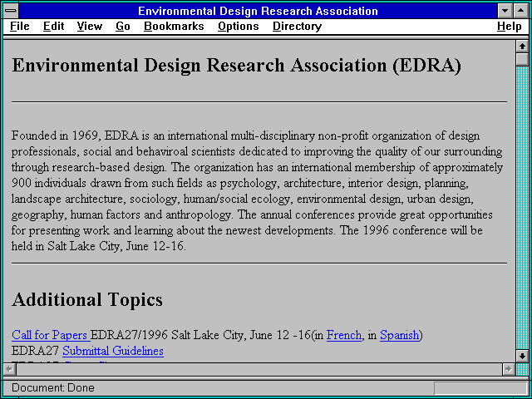Open the Submittal Guidelines link

[113, 351]
